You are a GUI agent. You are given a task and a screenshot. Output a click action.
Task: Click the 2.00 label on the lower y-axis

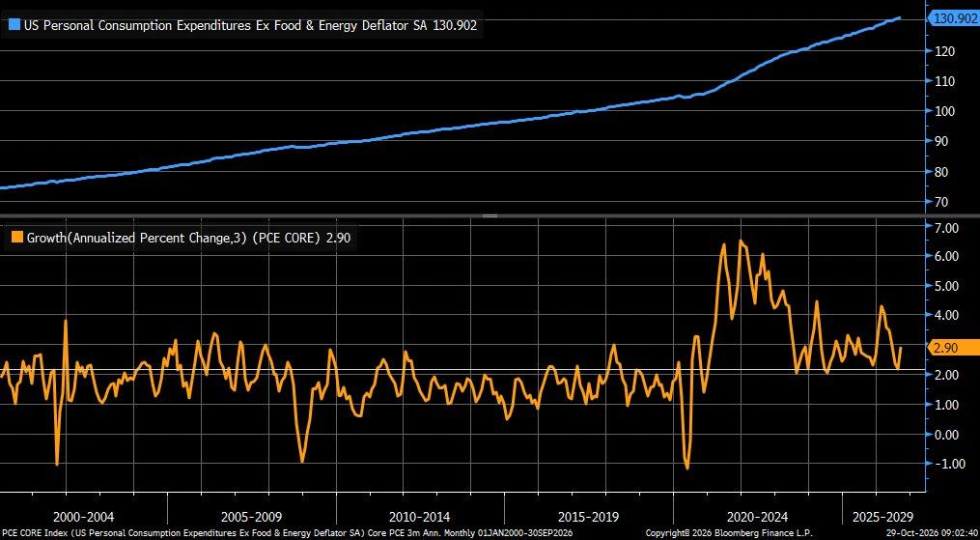click(946, 375)
